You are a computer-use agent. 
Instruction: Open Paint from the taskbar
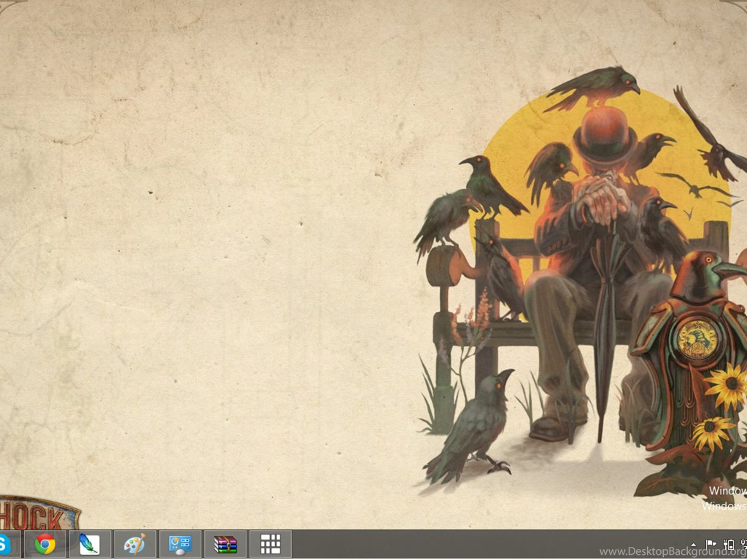(135, 544)
